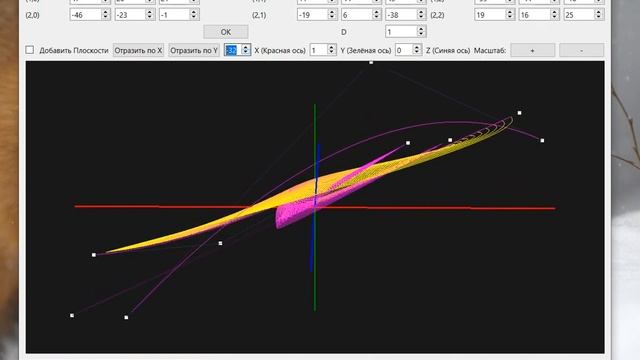Image resolution: width=640 pixels, height=360 pixels.
Task: Increment the -23 spinbox with its up arrow
Action: pos(150,12)
